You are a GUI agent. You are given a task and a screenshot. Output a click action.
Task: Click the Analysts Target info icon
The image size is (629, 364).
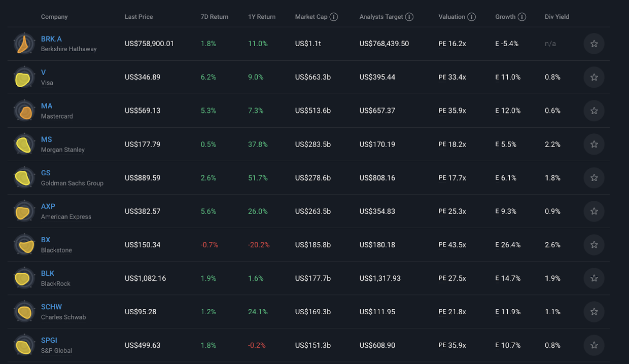(x=409, y=17)
